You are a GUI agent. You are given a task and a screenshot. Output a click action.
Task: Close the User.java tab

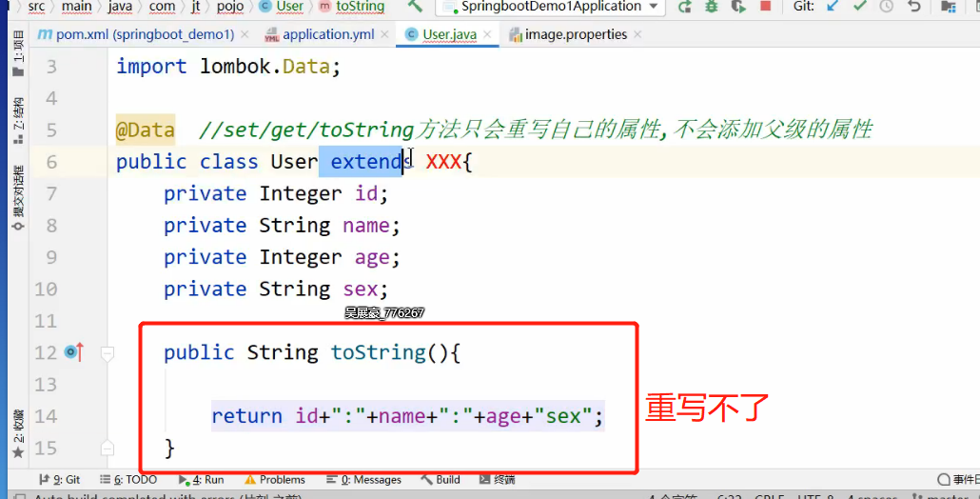coord(487,34)
